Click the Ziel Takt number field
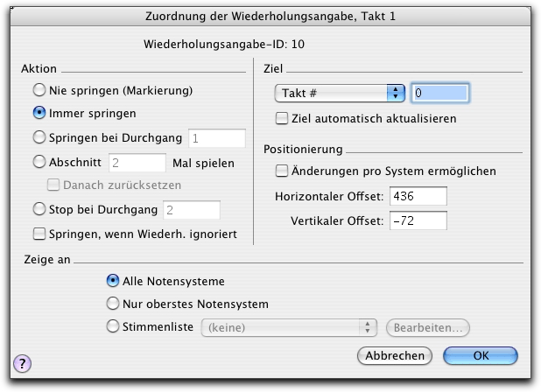 click(x=440, y=93)
